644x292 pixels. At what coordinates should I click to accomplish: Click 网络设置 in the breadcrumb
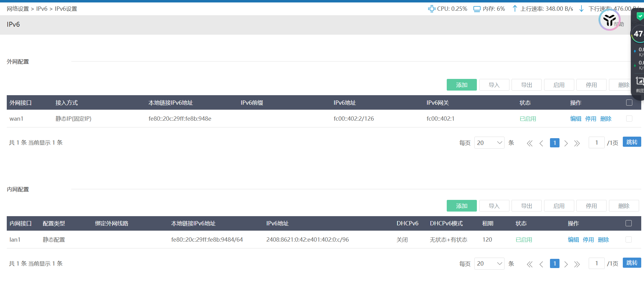[x=18, y=9]
